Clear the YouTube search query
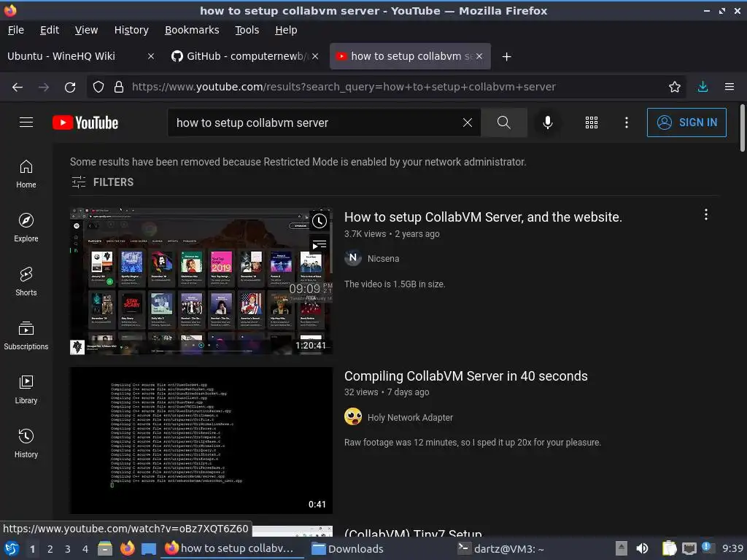The image size is (747, 560). (468, 122)
